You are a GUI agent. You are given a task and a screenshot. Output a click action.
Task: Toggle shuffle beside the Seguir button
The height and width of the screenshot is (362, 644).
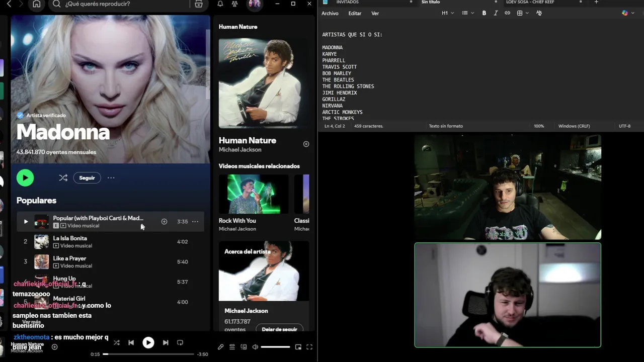point(63,178)
